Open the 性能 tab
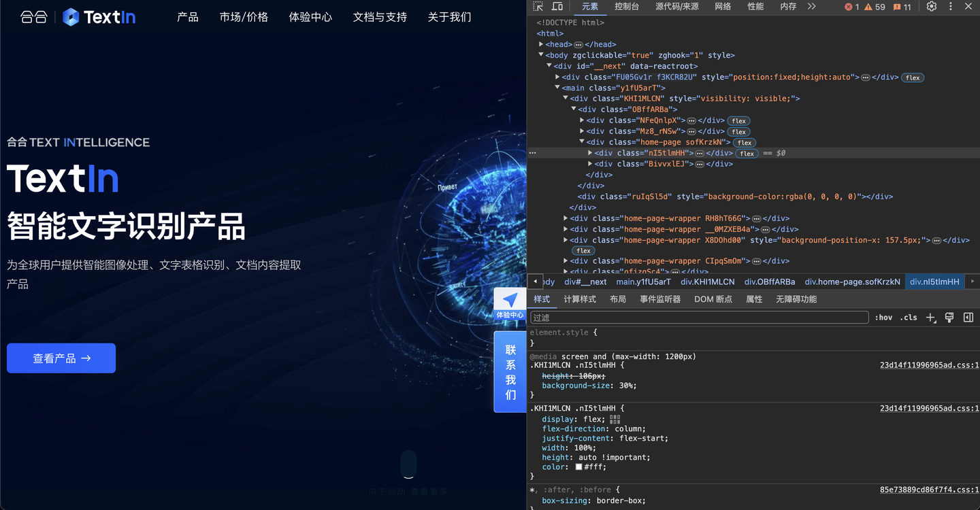The width and height of the screenshot is (980, 510). [755, 7]
